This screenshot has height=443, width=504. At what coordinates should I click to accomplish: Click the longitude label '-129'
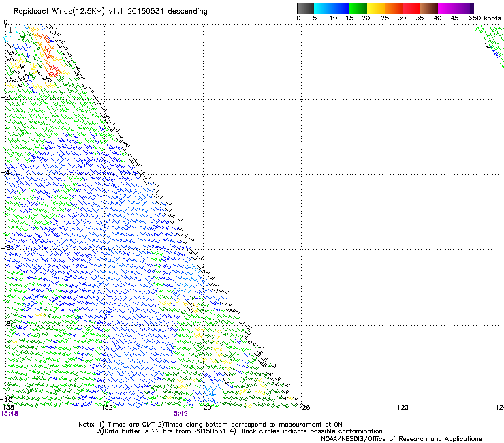[203, 408]
